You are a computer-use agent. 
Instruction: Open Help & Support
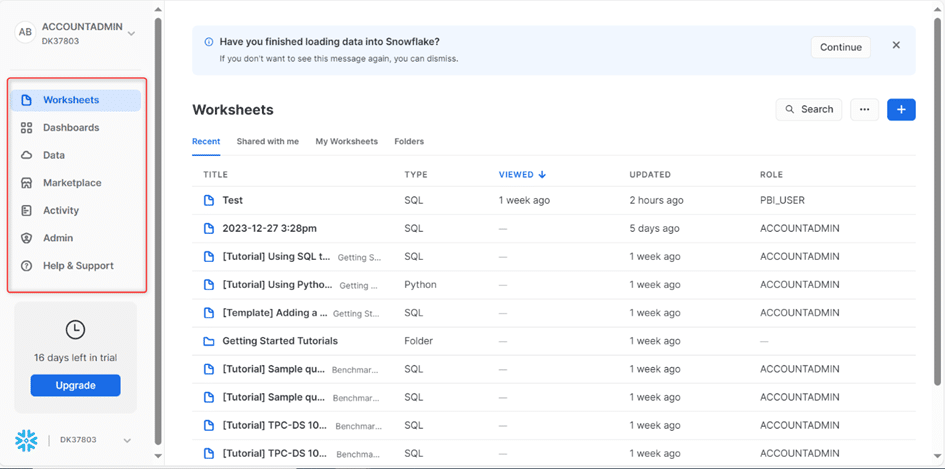75,266
